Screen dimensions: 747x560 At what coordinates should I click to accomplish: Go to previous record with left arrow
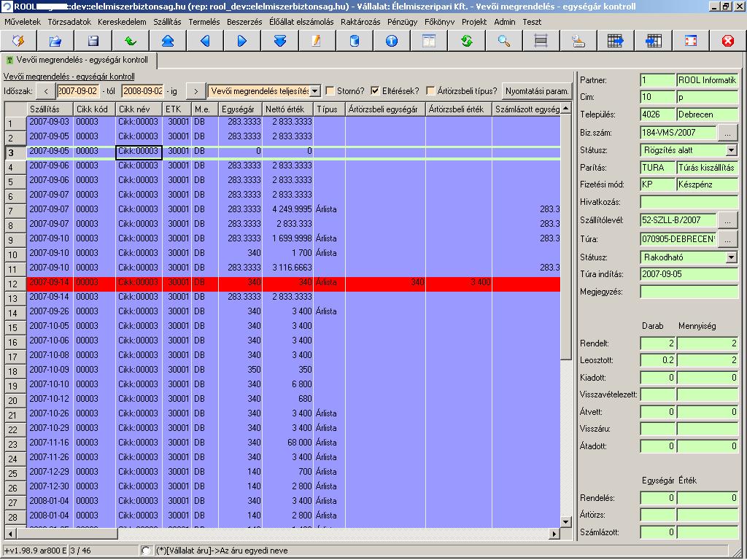[205, 41]
